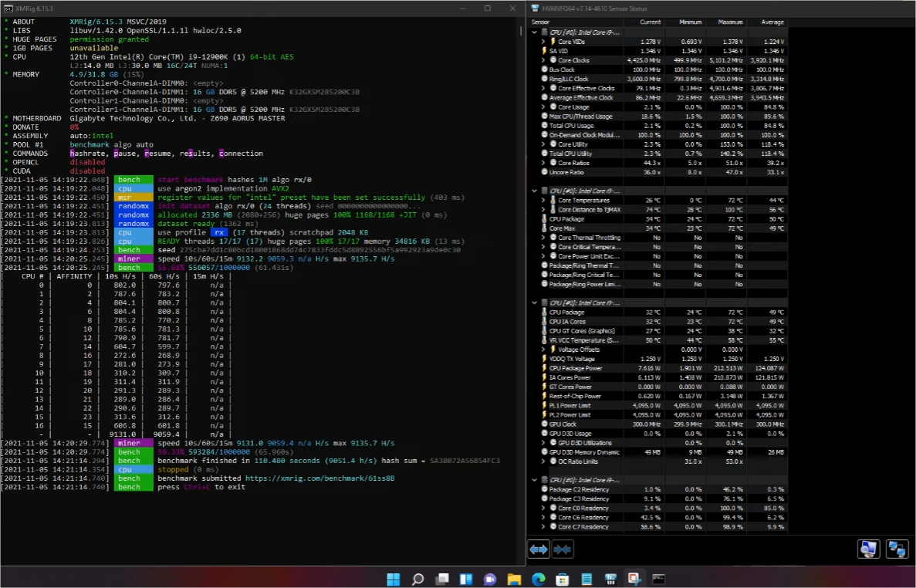Expand the Core Effective Clocks row
This screenshot has height=588, width=916.
543,88
